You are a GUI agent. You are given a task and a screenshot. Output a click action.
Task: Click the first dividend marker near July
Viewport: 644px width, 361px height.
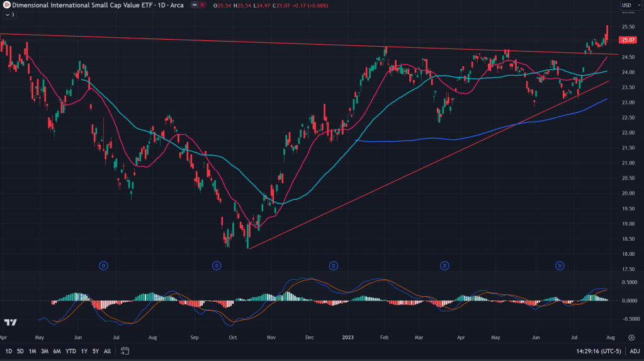[x=103, y=266]
